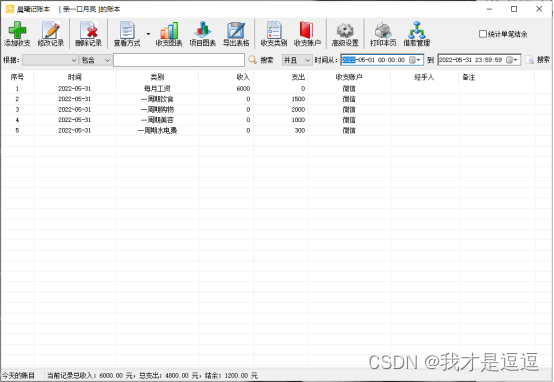554x382 pixels.
Task: Minimize the ledger window
Action: pos(489,9)
